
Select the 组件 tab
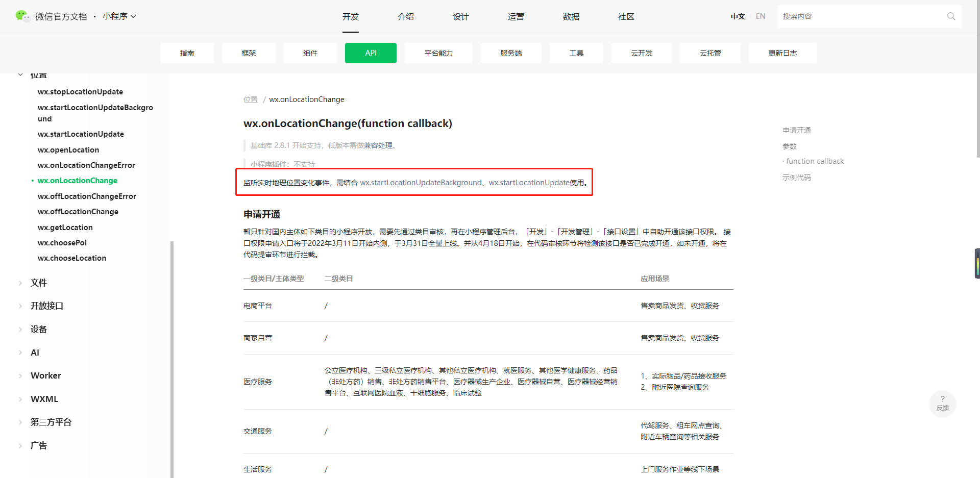310,53
